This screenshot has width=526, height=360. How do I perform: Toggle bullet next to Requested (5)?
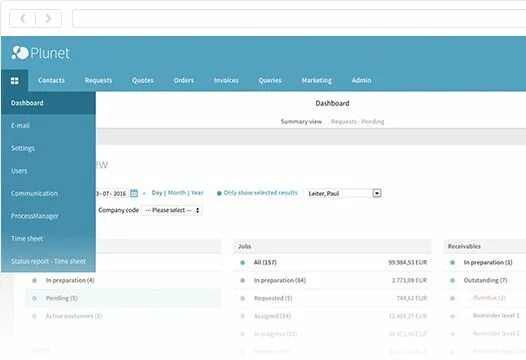243,298
